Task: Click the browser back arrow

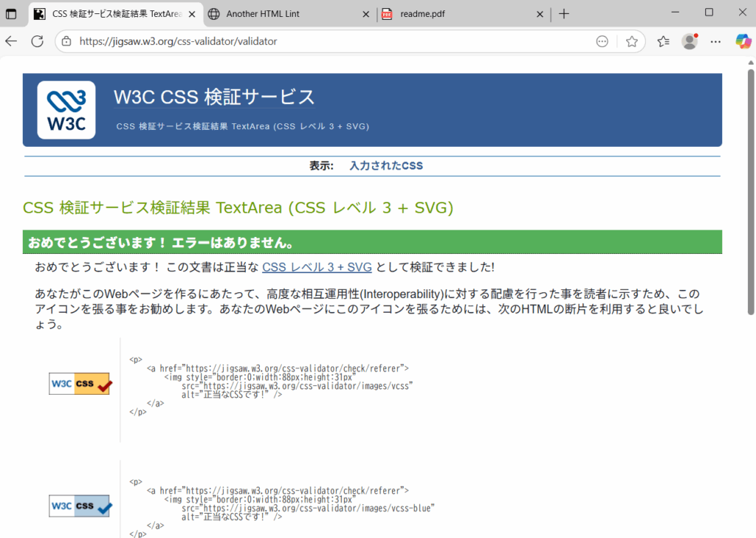Action: pos(11,41)
